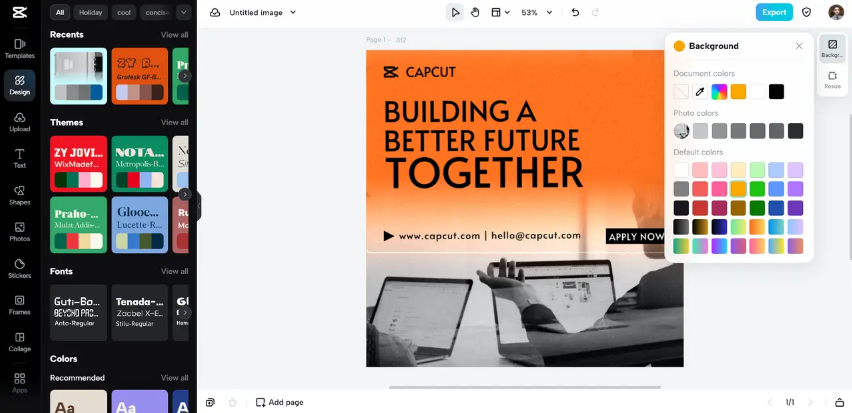Open the Text sidebar panel
The height and width of the screenshot is (413, 852).
(20, 159)
